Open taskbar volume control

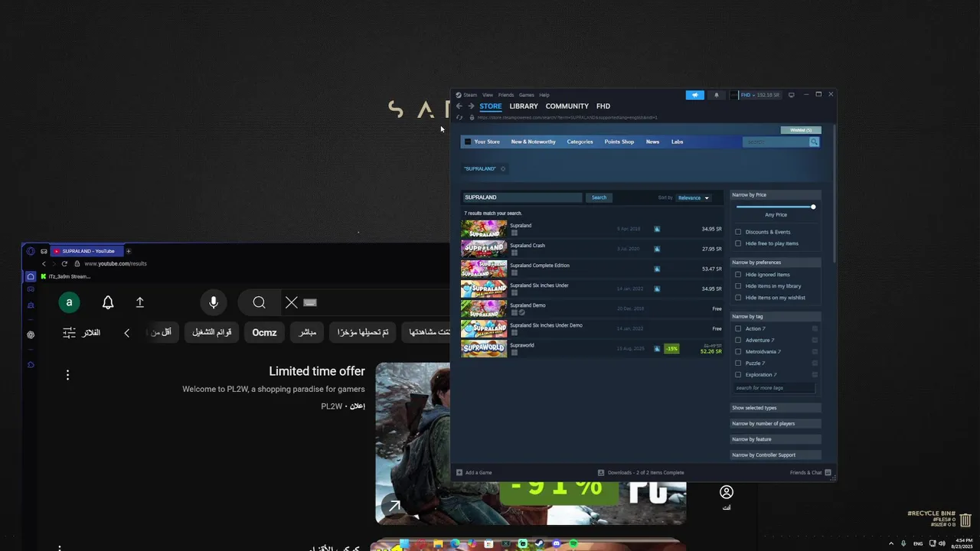[x=941, y=543]
